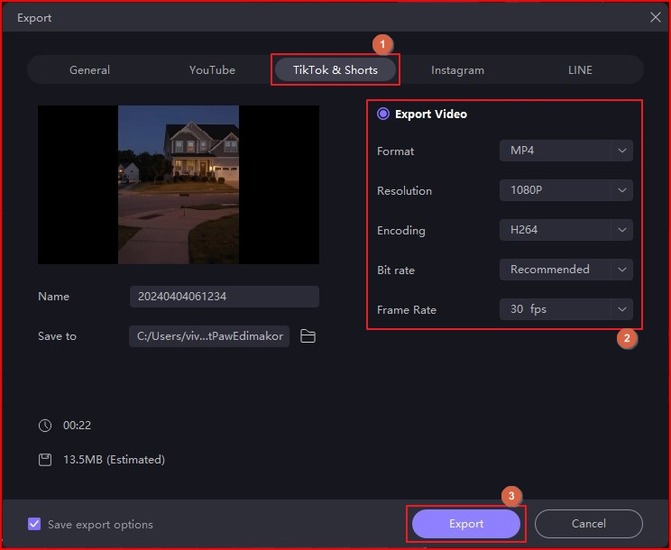The height and width of the screenshot is (550, 671).
Task: Expand the Resolution 1080P dropdown
Action: [x=565, y=190]
